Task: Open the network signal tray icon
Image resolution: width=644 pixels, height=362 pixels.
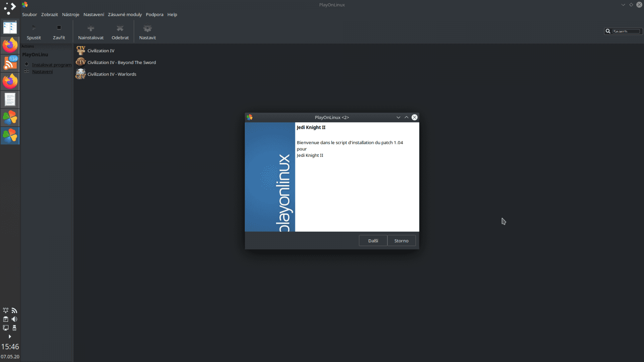Action: point(14,310)
